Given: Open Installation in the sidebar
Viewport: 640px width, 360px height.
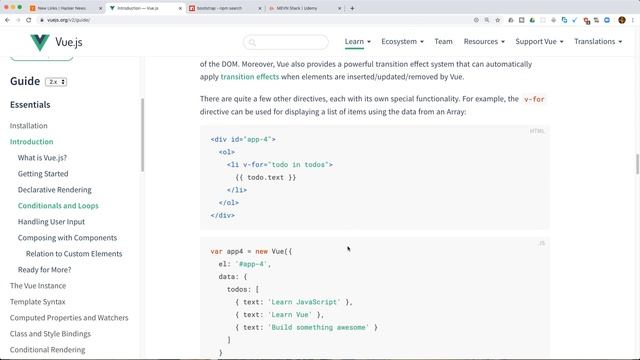Looking at the screenshot, I should pyautogui.click(x=29, y=126).
